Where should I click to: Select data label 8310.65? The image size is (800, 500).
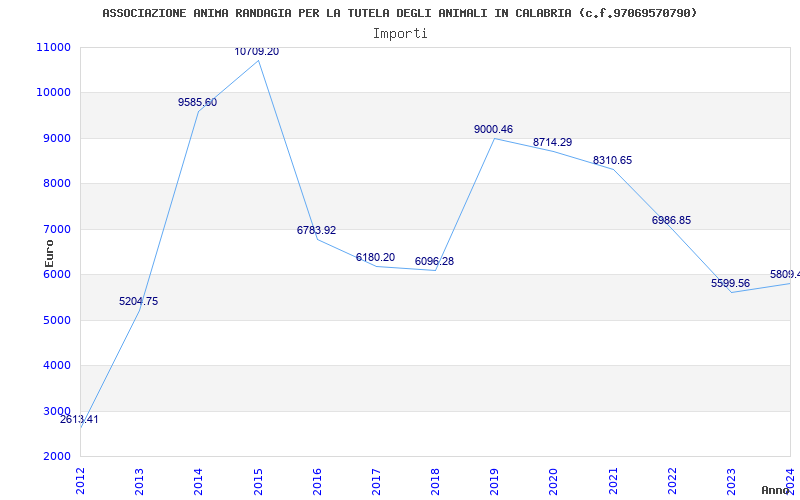pos(612,161)
